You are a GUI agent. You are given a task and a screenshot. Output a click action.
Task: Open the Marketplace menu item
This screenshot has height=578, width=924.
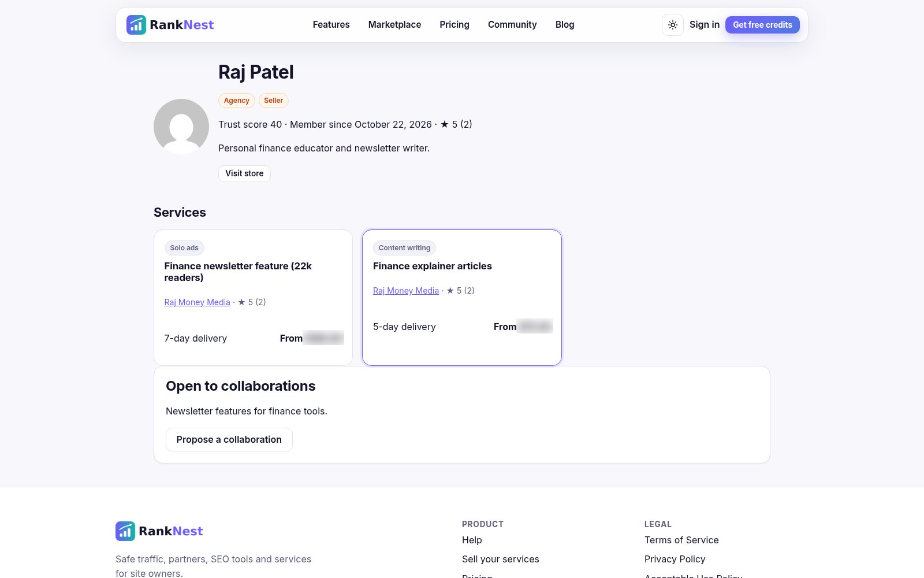pos(394,25)
